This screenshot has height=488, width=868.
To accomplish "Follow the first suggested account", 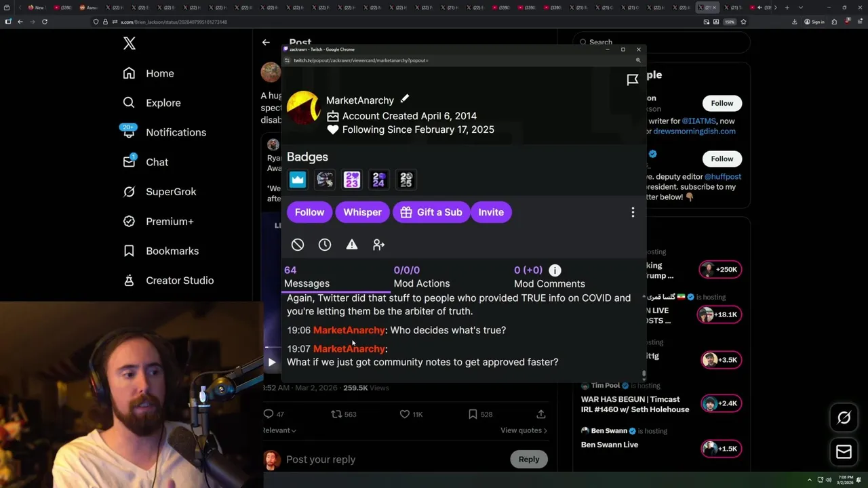I will tap(722, 103).
